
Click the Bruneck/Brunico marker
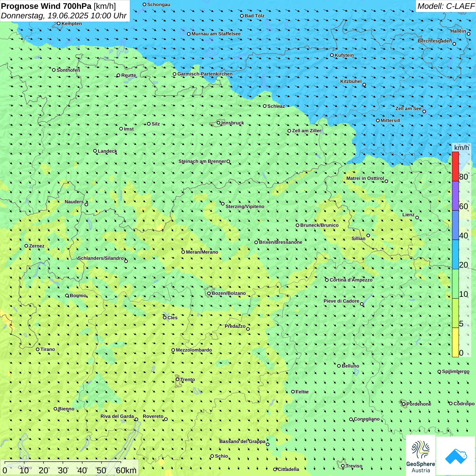(x=297, y=225)
